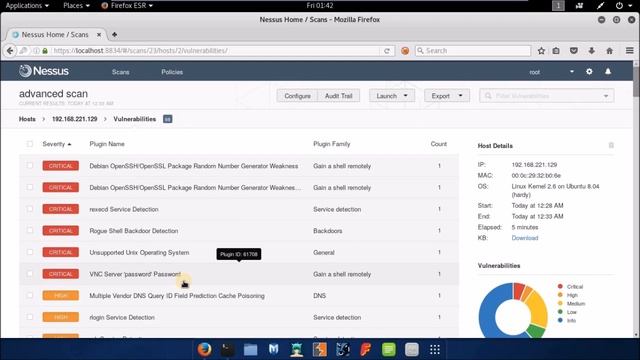Open the Rogue Shell Backdoor Detection entry
Viewport: 640px width, 360px height.
(134, 231)
